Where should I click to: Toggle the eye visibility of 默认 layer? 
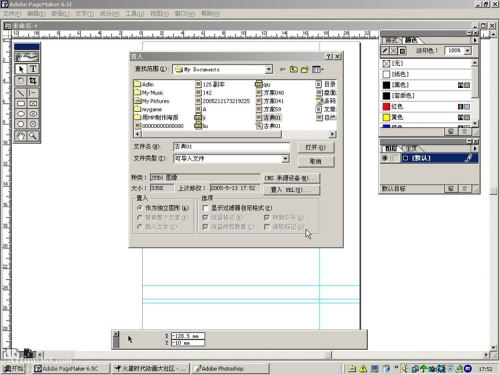click(x=385, y=158)
